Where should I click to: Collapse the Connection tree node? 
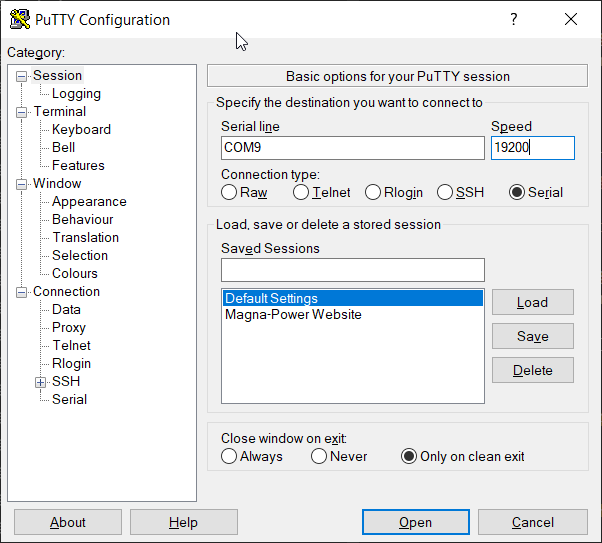pyautogui.click(x=22, y=292)
